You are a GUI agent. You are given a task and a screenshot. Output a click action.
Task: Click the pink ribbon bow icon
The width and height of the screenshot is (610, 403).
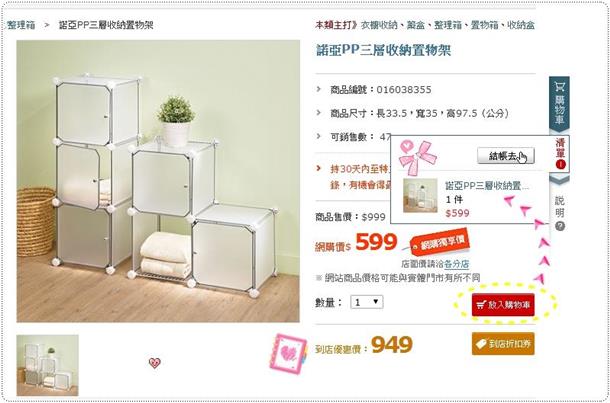[417, 156]
